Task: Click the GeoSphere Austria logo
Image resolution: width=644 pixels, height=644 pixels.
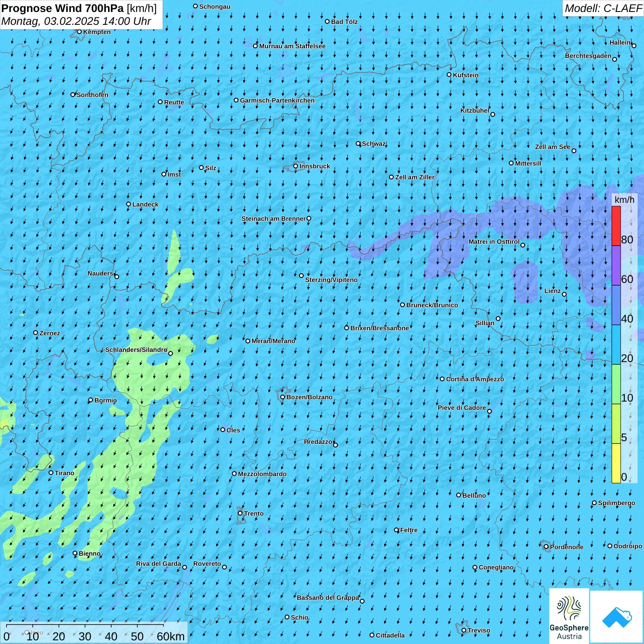Action: (569, 615)
